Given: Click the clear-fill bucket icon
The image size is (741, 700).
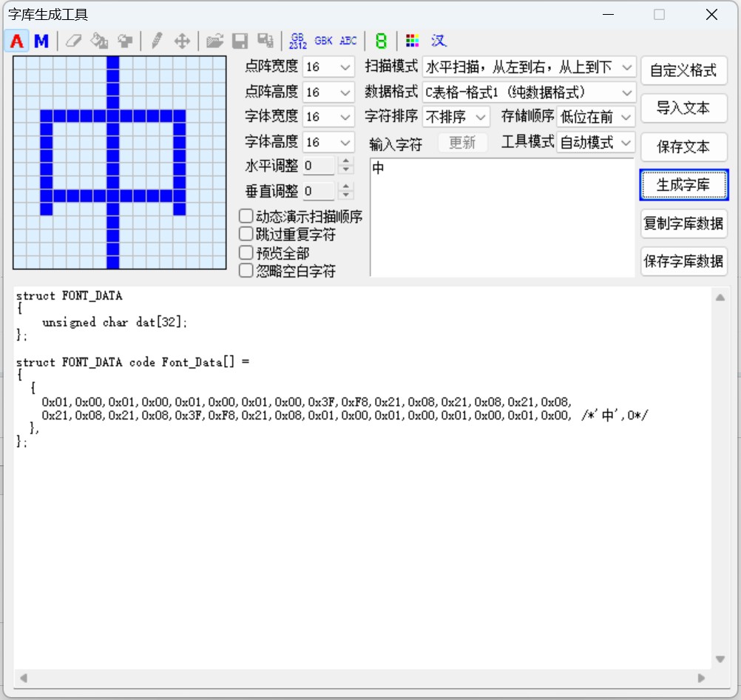Looking at the screenshot, I should [x=125, y=41].
